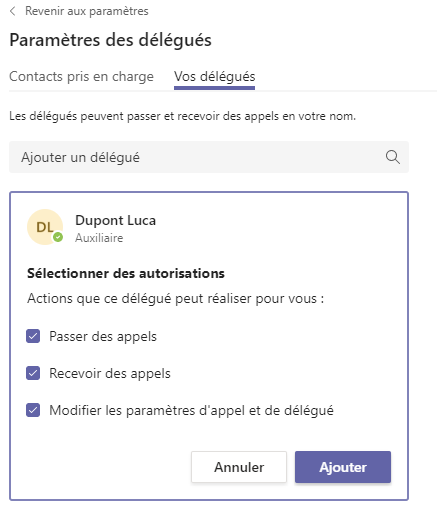
Task: Click the DL avatar circle
Action: coord(45,227)
